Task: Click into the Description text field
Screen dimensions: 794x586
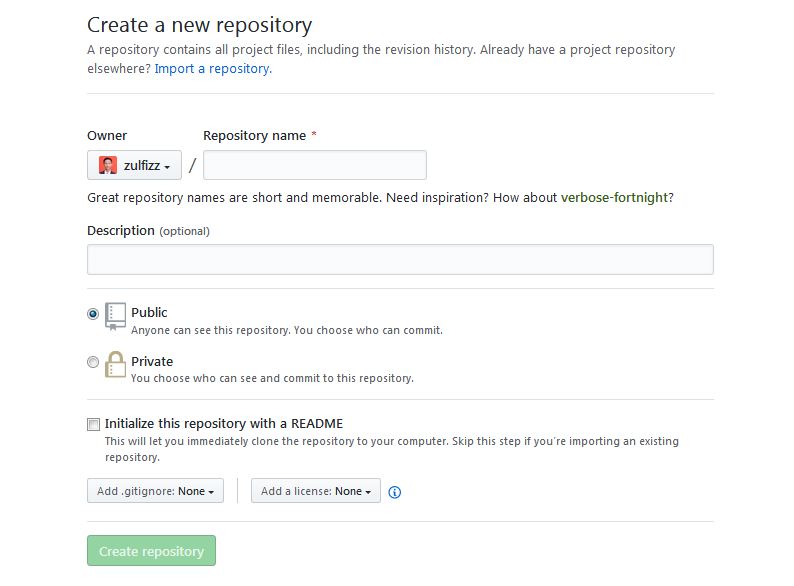Action: [400, 259]
